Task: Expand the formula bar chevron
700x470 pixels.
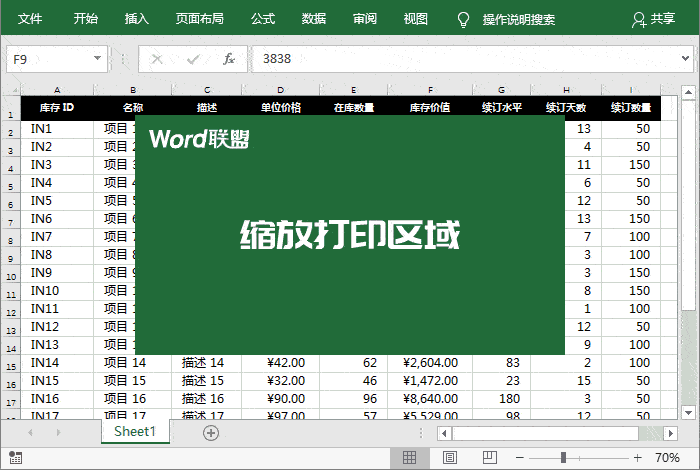Action: tap(685, 58)
